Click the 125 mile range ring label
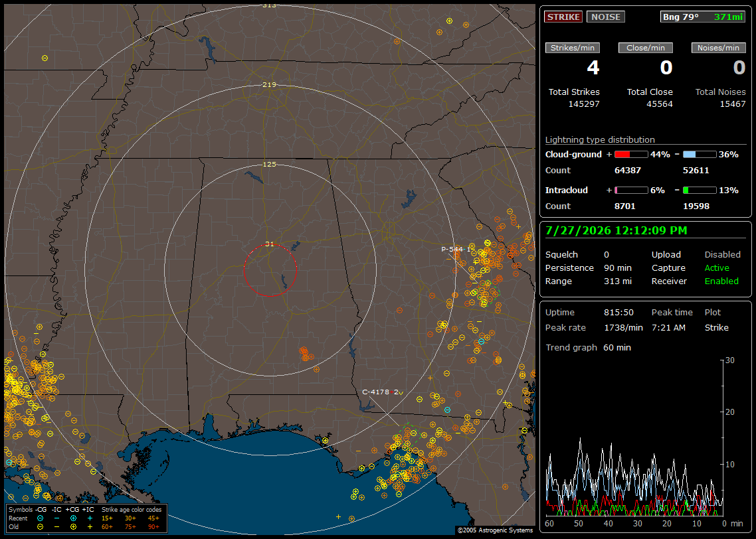The height and width of the screenshot is (539, 756). coord(270,164)
